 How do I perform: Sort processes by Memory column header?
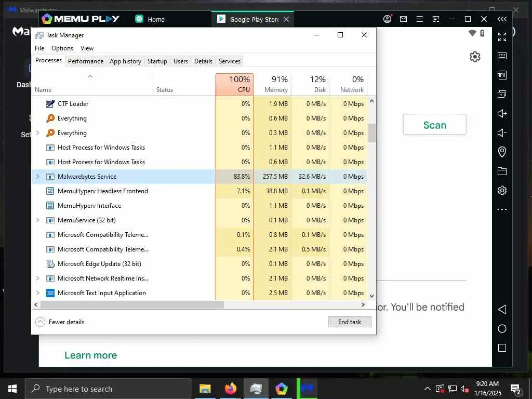point(272,84)
